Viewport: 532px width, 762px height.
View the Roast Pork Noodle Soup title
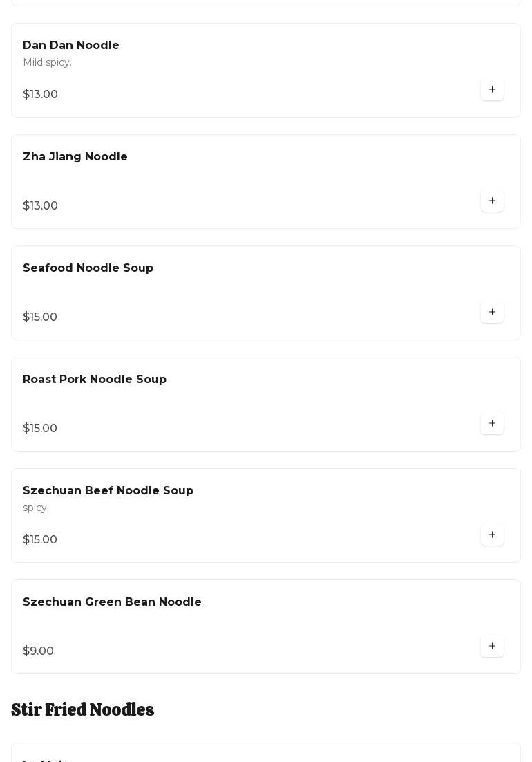tap(95, 380)
